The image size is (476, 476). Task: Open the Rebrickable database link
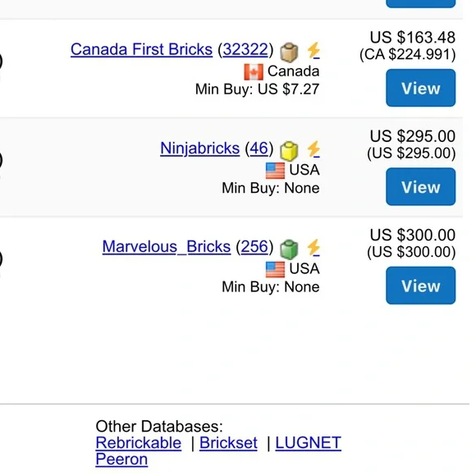(x=139, y=443)
